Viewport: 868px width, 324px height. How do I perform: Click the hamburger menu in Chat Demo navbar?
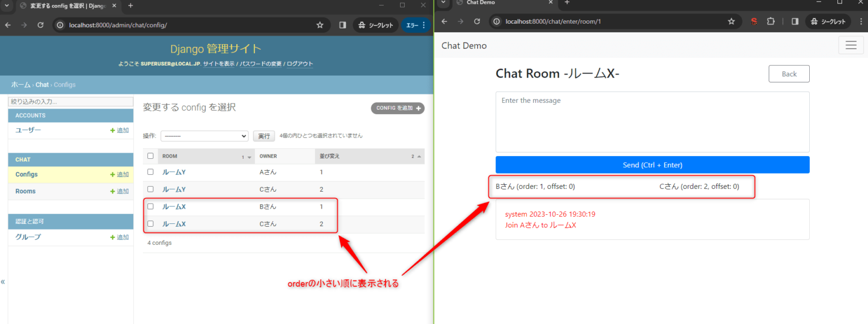851,45
